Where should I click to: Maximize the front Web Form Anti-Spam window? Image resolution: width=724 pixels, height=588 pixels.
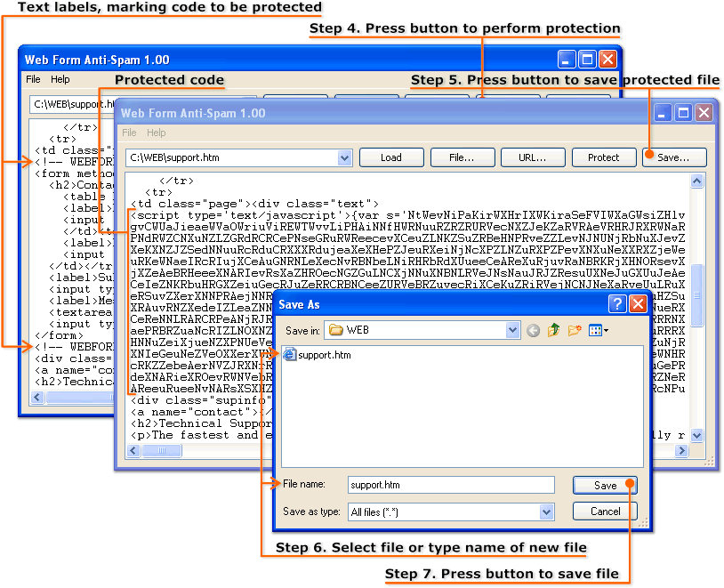tap(683, 113)
